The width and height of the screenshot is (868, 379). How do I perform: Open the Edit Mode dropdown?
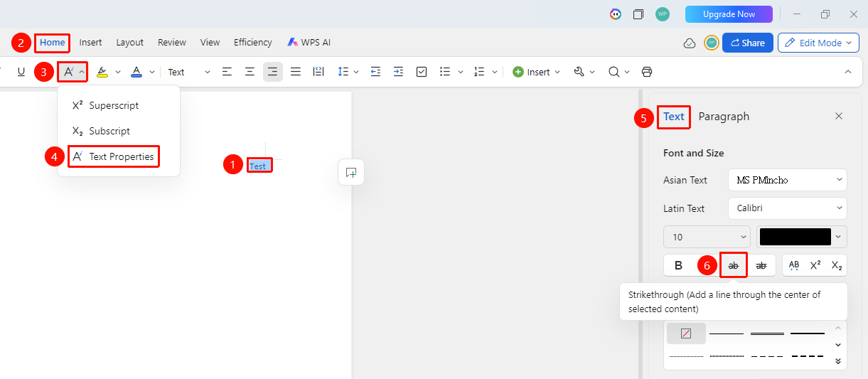coord(819,43)
